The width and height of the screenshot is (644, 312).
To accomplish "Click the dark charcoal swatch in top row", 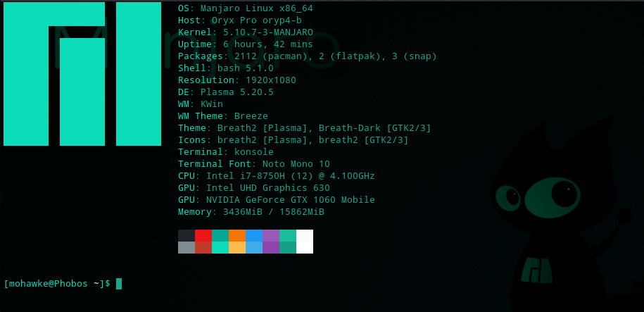I will coord(187,235).
